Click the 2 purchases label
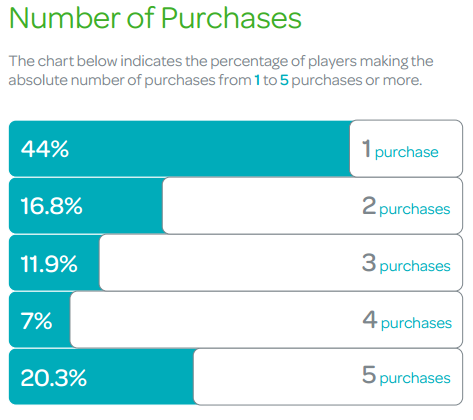This screenshot has height=420, width=473. click(406, 206)
